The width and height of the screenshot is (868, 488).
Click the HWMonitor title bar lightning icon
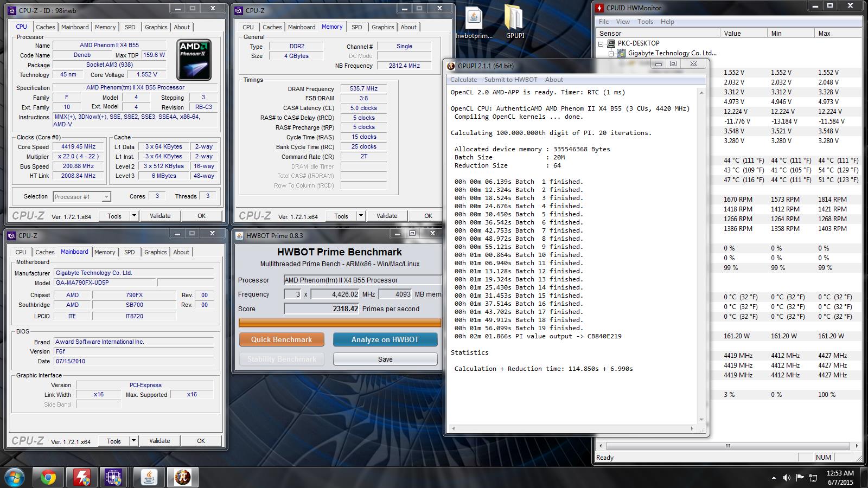599,8
